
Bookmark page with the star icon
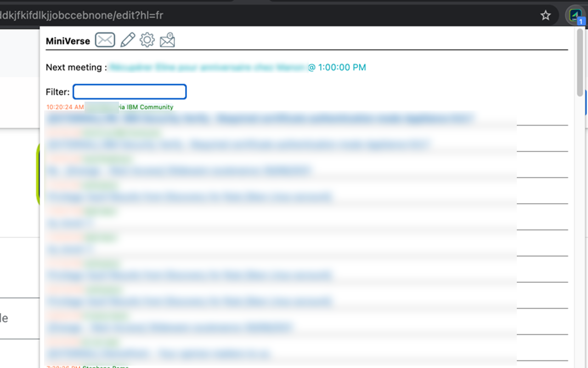click(x=545, y=16)
